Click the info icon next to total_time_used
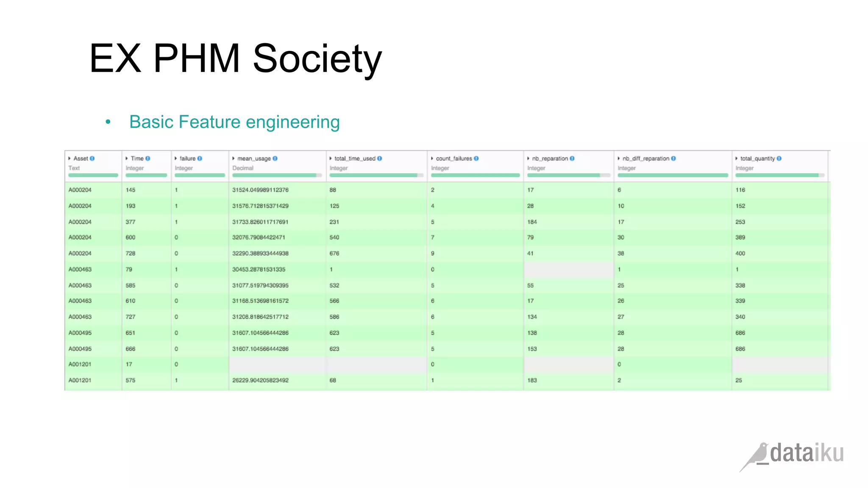 [x=380, y=158]
